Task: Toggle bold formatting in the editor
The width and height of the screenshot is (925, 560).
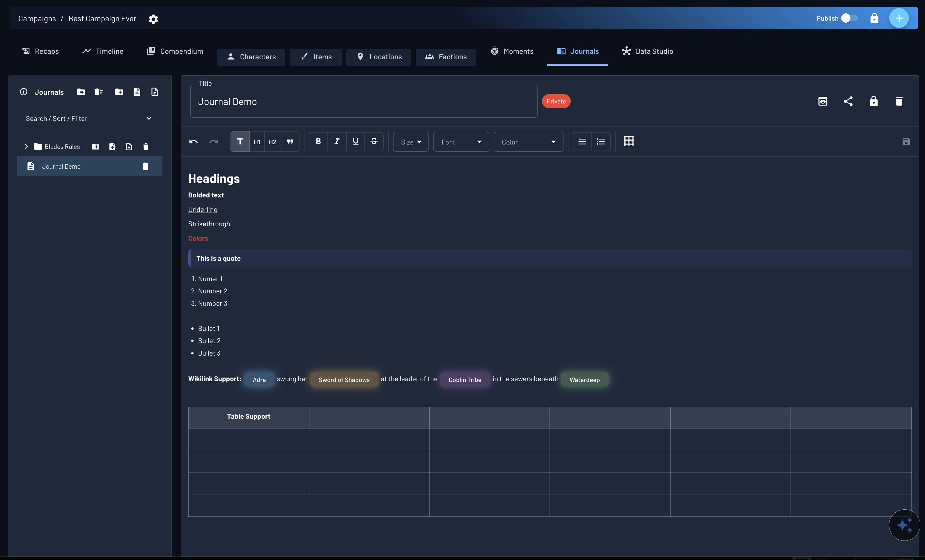Action: click(x=318, y=141)
